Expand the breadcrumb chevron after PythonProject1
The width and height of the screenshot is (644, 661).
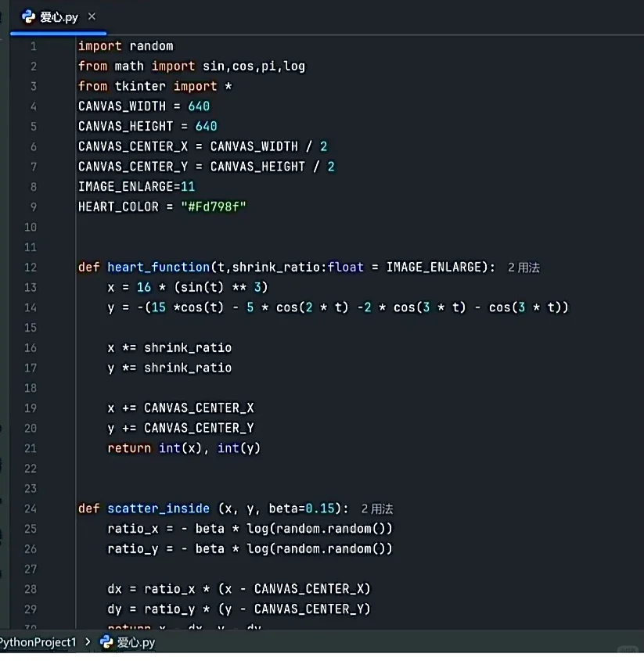coord(88,641)
